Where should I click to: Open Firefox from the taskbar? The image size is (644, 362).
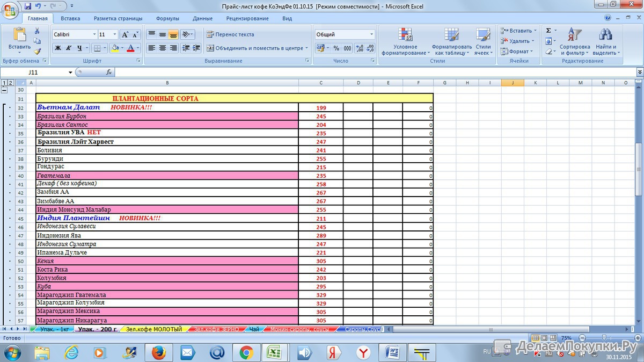pyautogui.click(x=158, y=352)
